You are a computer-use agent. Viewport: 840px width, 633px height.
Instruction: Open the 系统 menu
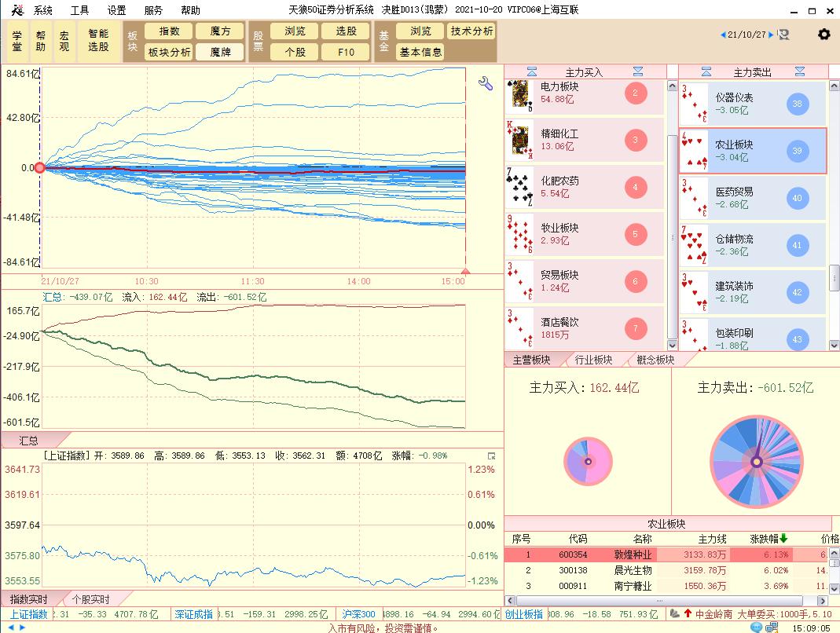pyautogui.click(x=43, y=10)
